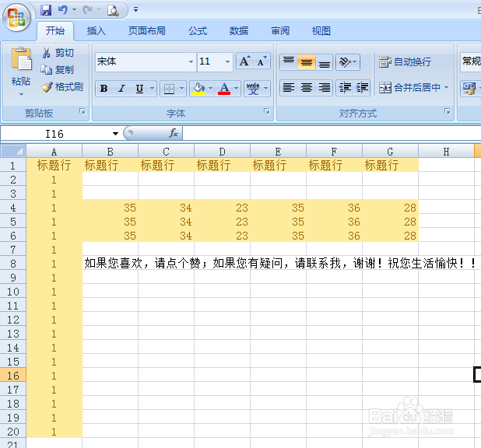
Task: Set top vertical alignment
Action: point(288,62)
